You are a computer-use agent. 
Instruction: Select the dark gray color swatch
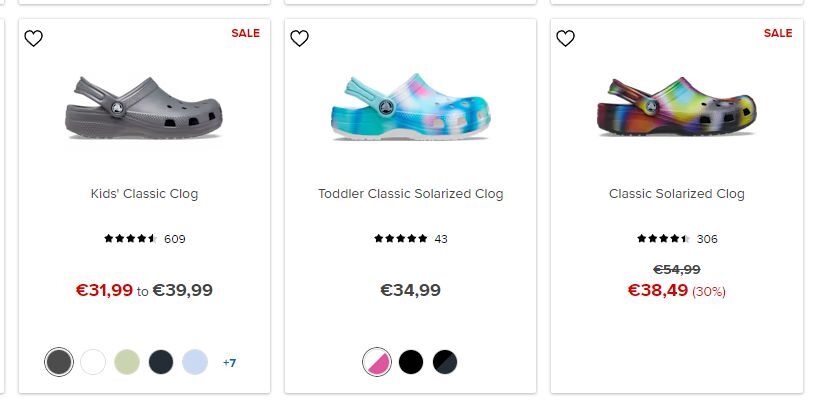[x=59, y=362]
